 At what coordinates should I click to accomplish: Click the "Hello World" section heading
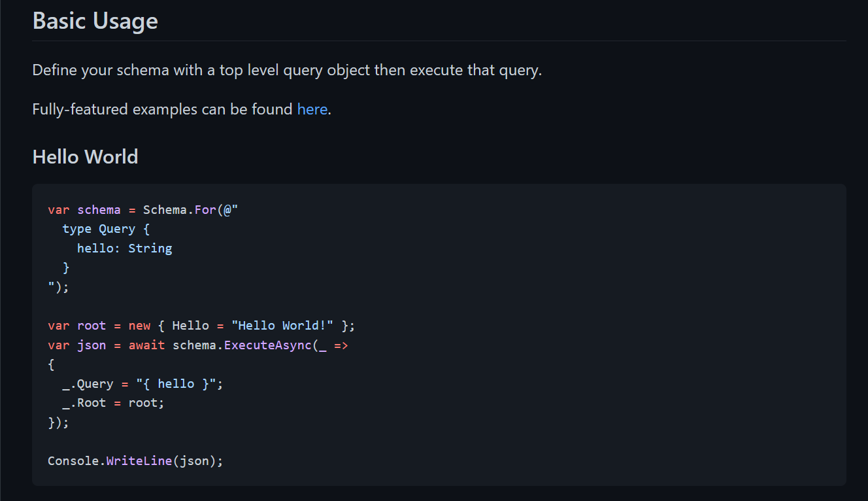[x=85, y=156]
